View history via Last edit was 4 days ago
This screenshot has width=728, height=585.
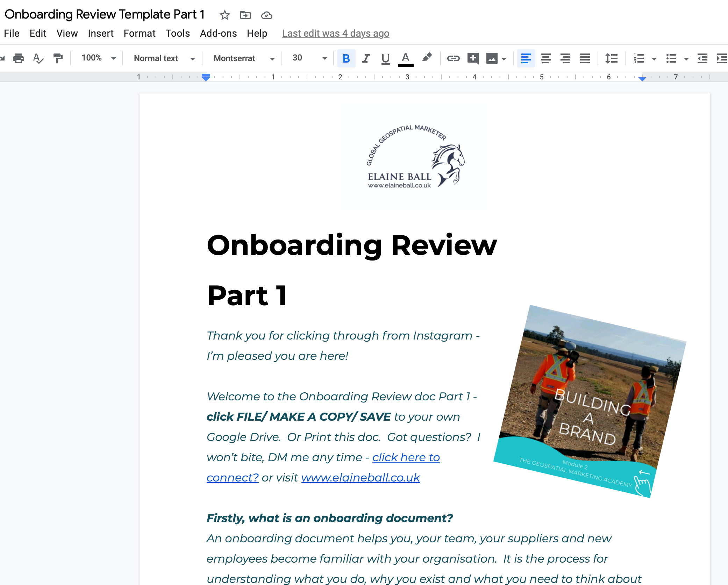(336, 33)
